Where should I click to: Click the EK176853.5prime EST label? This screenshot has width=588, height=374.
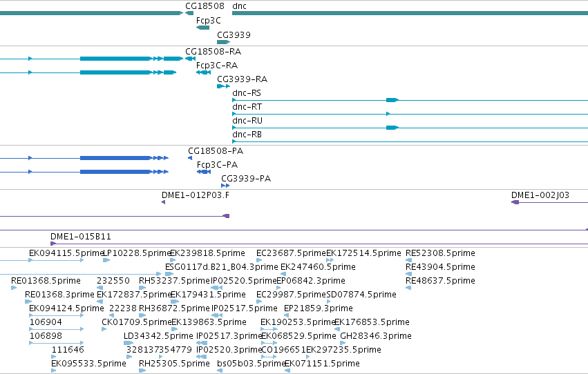pos(372,323)
